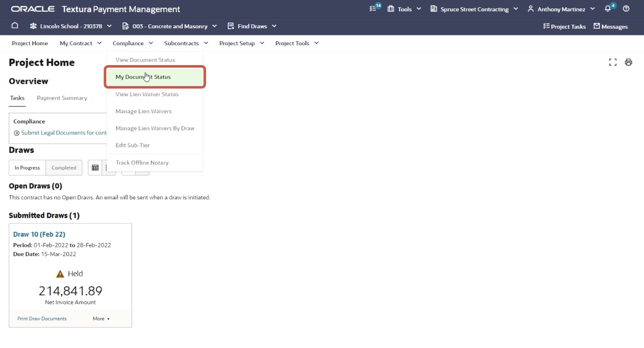Click the Open Draws (0) heading
644x348 pixels.
point(35,186)
